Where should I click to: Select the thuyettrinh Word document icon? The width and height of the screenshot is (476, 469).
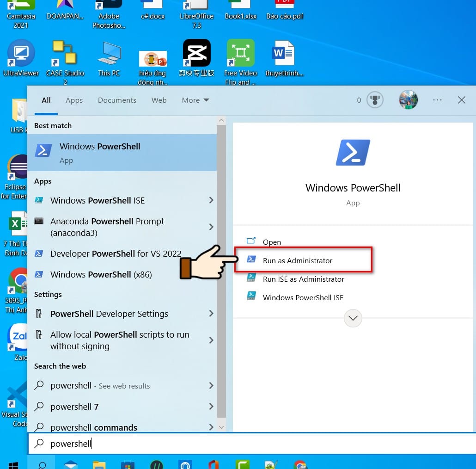284,58
